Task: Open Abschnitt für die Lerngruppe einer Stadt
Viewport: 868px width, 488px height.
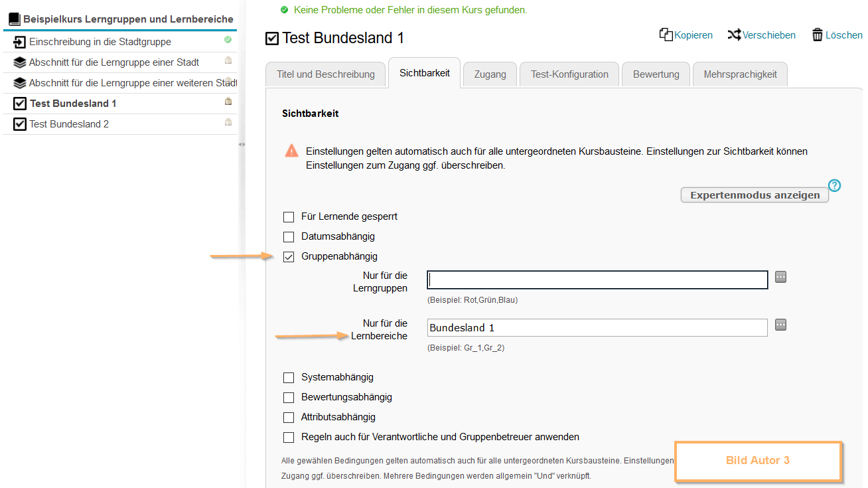Action: tap(113, 62)
